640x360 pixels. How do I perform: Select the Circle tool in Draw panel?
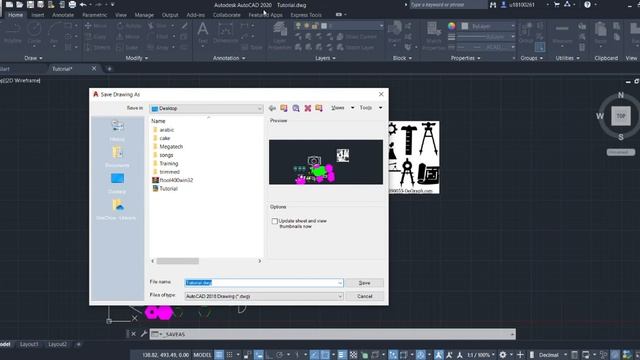34,33
